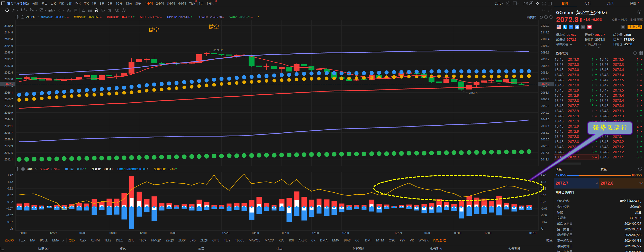
Task: Zoom out chart with minus icon
Action: [546, 17]
